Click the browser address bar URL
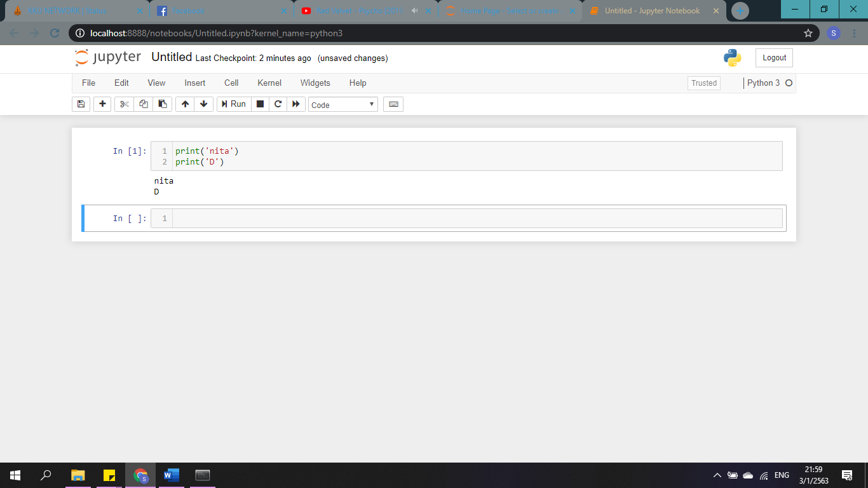The height and width of the screenshot is (488, 868). [216, 33]
